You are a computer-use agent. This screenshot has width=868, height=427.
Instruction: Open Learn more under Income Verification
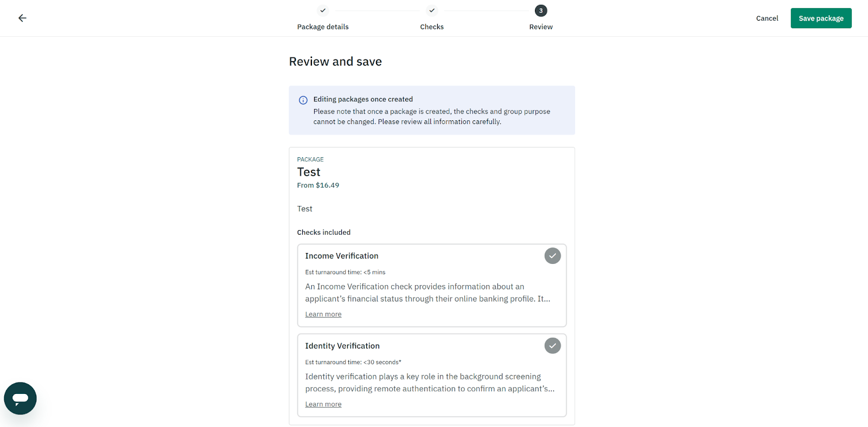point(323,314)
